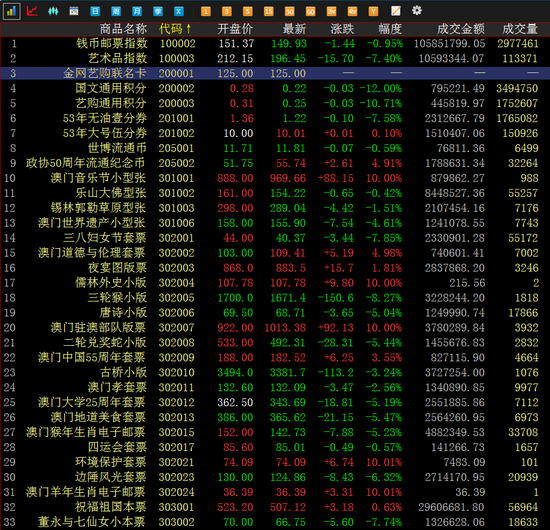Select the 2hr interval button
This screenshot has width=550, height=530.
click(331, 12)
